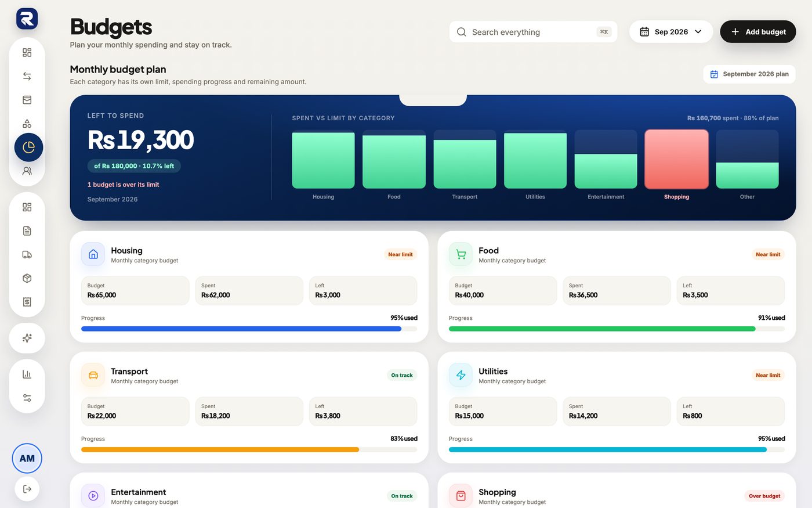The width and height of the screenshot is (812, 508).
Task: Click the Housing card home icon
Action: (93, 254)
